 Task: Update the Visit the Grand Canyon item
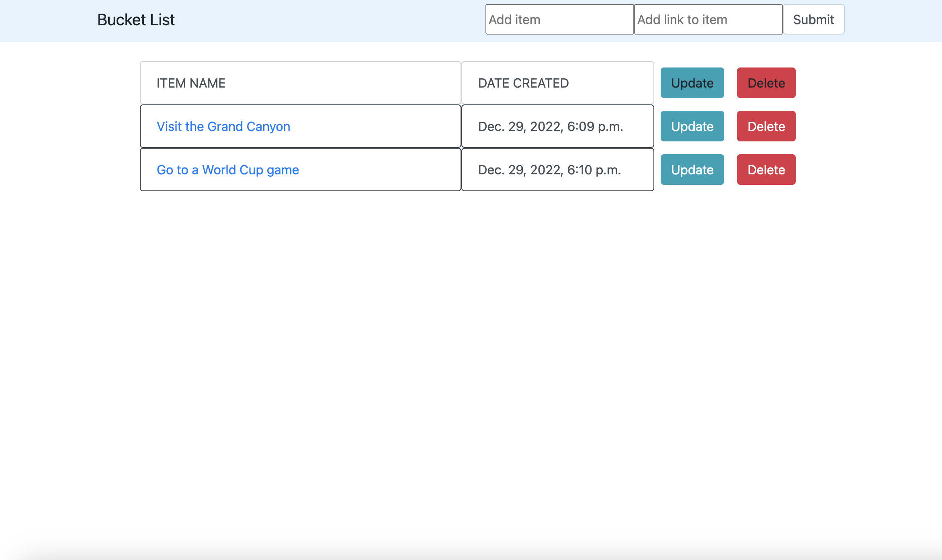[692, 126]
